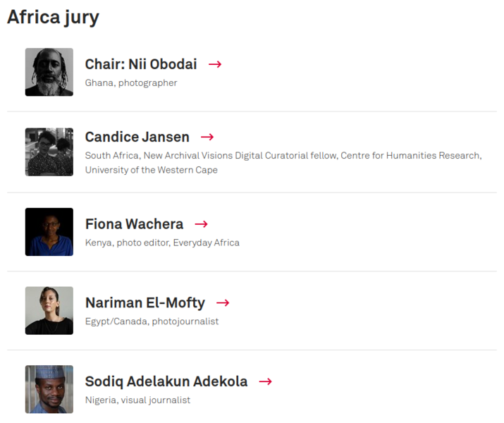Click the red arrow beside Nii Obodai
504x423 pixels.
215,64
